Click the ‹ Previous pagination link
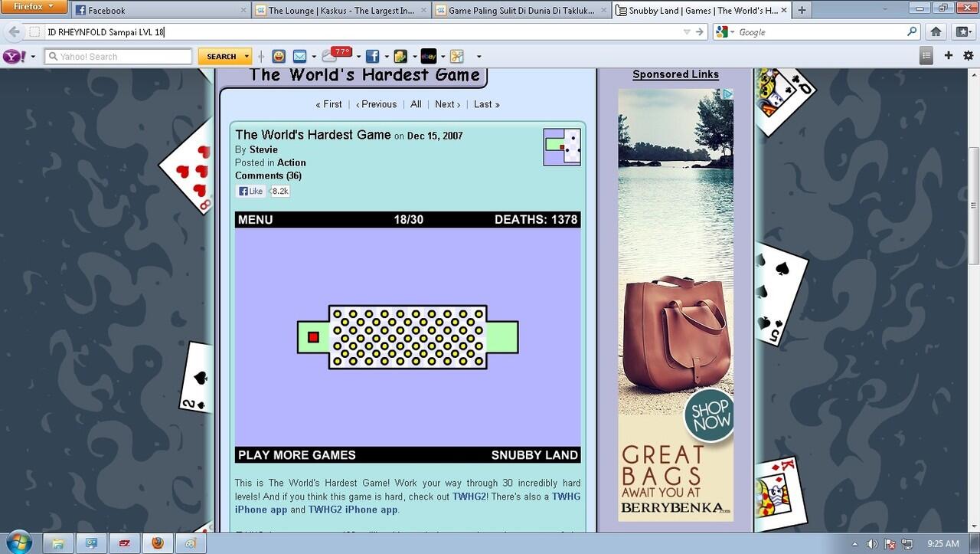The width and height of the screenshot is (980, 554). pyautogui.click(x=377, y=104)
